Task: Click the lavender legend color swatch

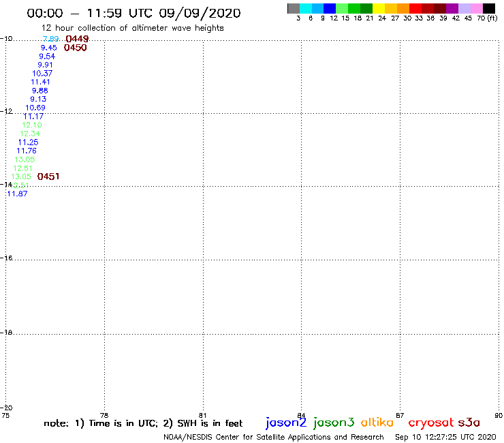Action: point(464,8)
